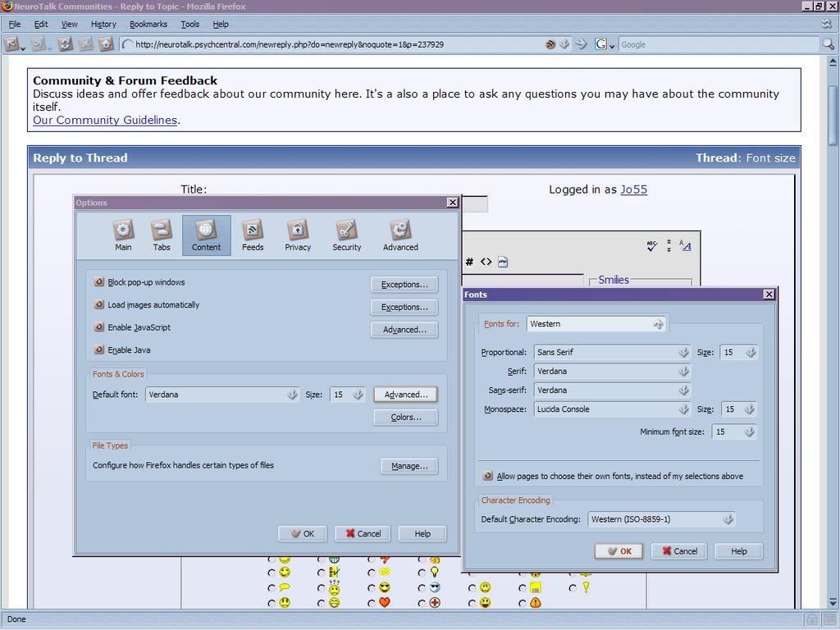Click the PHP tag icon

point(503,262)
